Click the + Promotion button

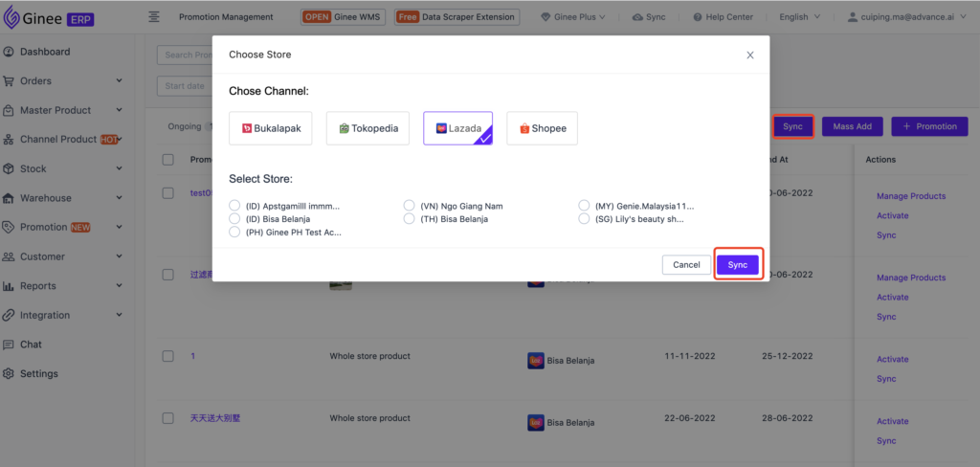click(929, 126)
